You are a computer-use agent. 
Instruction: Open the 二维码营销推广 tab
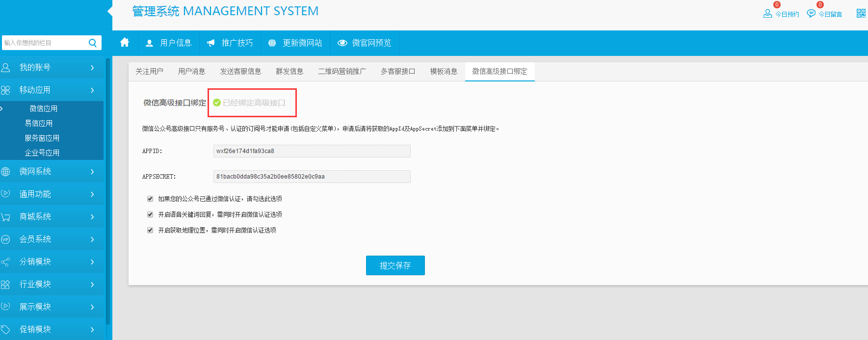(x=342, y=71)
